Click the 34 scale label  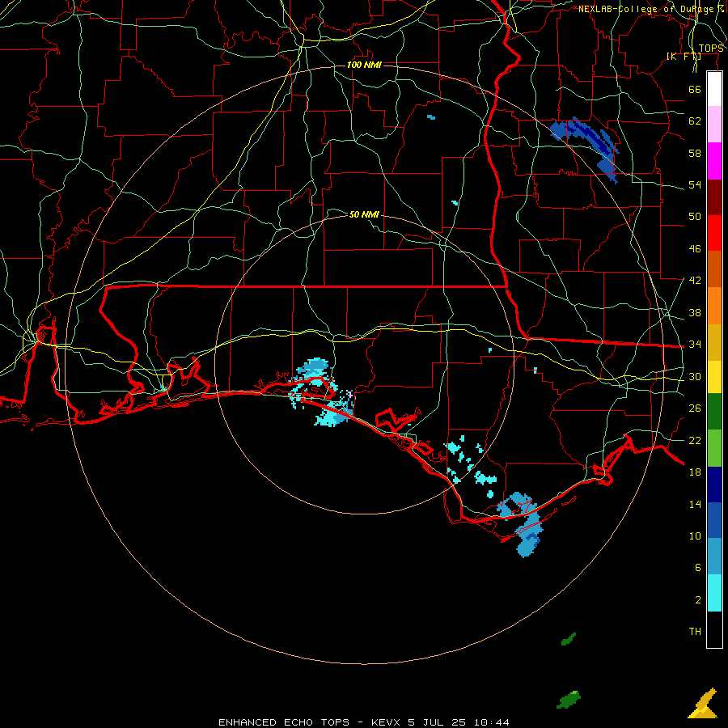pos(695,345)
